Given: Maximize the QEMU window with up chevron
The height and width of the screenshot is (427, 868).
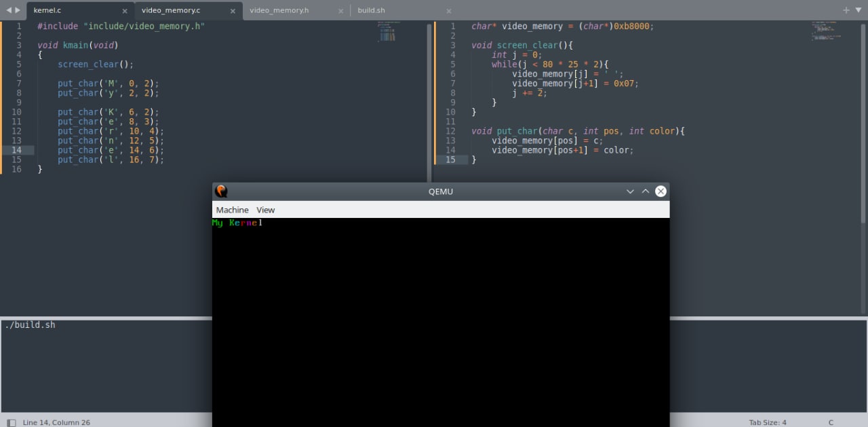Looking at the screenshot, I should click(x=646, y=191).
